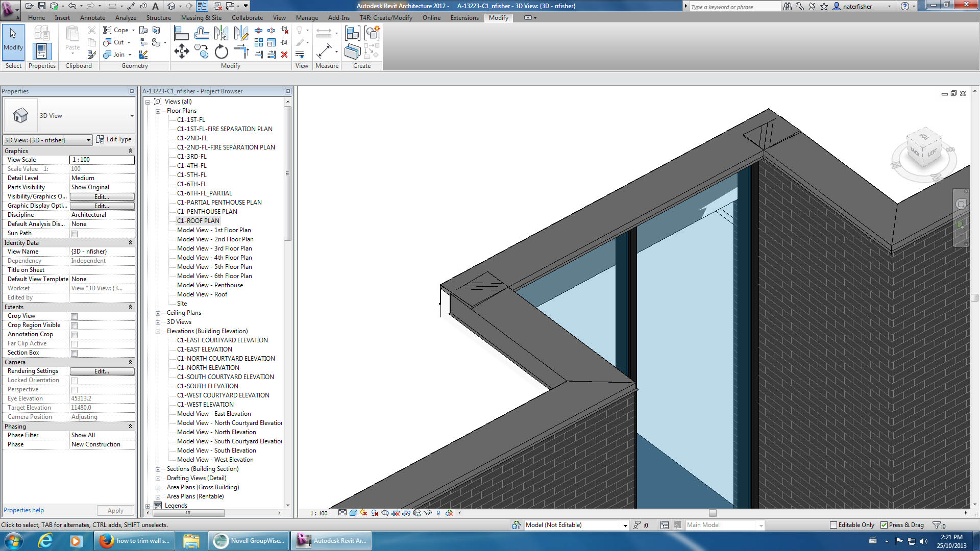Toggle the Properties palette ribbon button

click(x=42, y=52)
